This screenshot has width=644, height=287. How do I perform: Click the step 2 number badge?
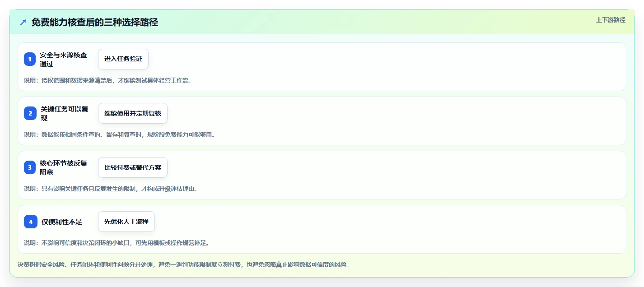pyautogui.click(x=30, y=113)
